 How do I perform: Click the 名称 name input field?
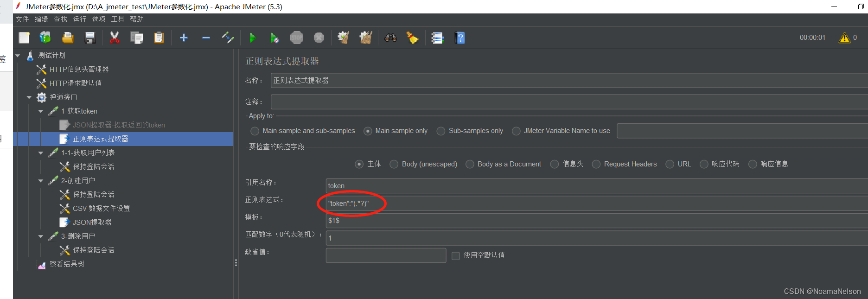point(569,81)
